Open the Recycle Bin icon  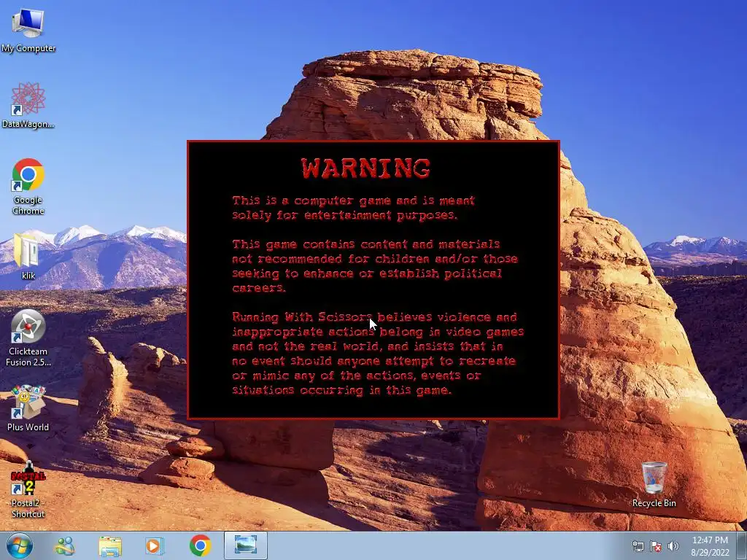pyautogui.click(x=654, y=484)
